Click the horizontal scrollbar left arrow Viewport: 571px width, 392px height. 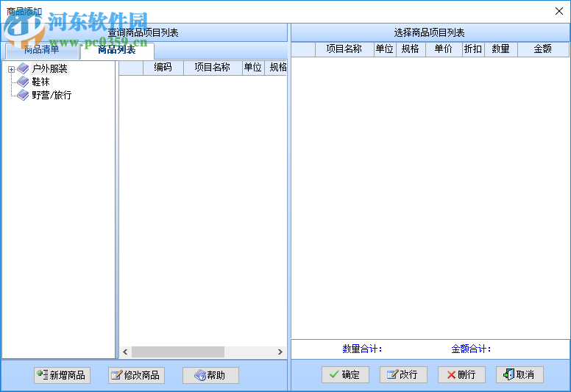(x=125, y=352)
